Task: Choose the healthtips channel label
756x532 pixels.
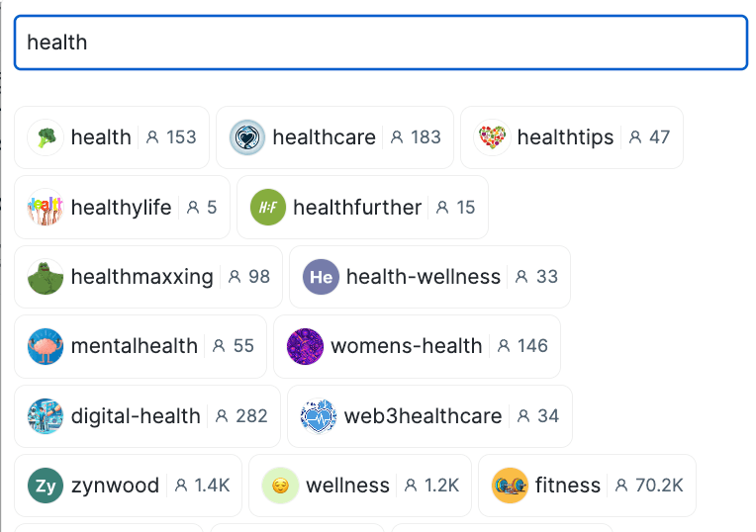Action: pyautogui.click(x=565, y=137)
